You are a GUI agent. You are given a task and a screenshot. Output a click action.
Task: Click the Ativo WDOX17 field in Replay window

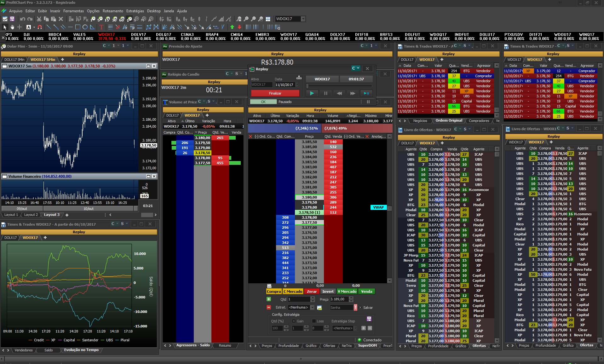[x=262, y=85]
